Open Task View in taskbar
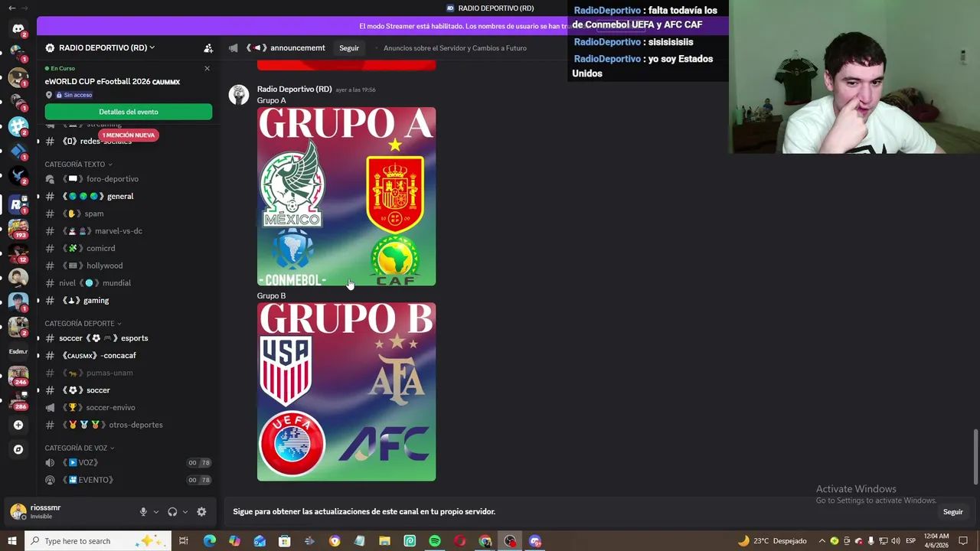 click(x=184, y=541)
